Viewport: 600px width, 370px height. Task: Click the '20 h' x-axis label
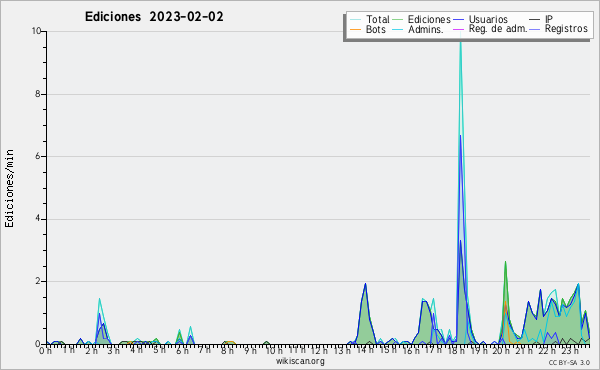502,351
